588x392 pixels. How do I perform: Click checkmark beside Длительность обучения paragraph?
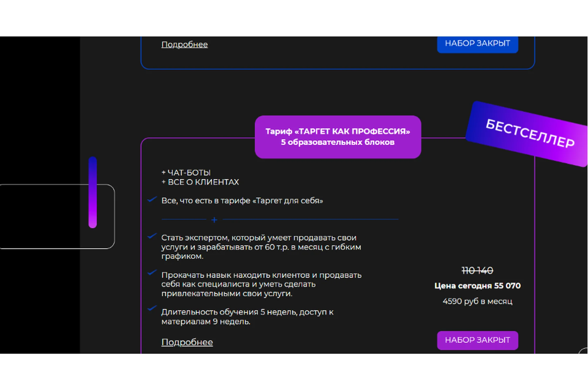point(152,308)
